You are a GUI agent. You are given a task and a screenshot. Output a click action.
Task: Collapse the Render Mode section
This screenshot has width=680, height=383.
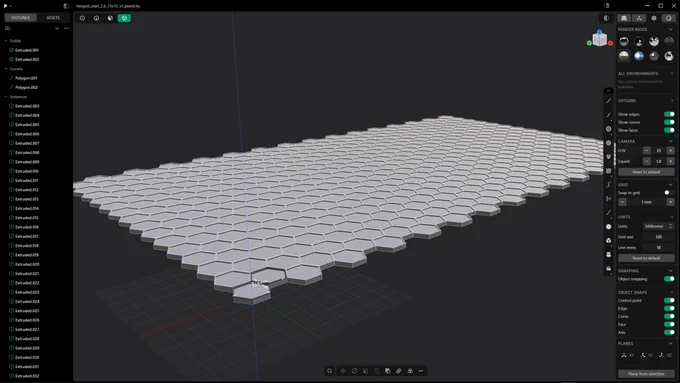671,29
